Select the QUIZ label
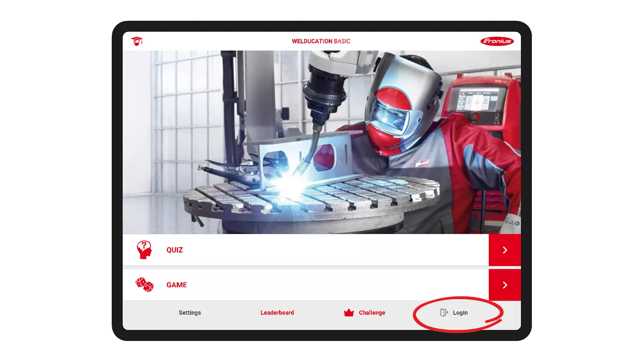The width and height of the screenshot is (644, 362). tap(175, 250)
